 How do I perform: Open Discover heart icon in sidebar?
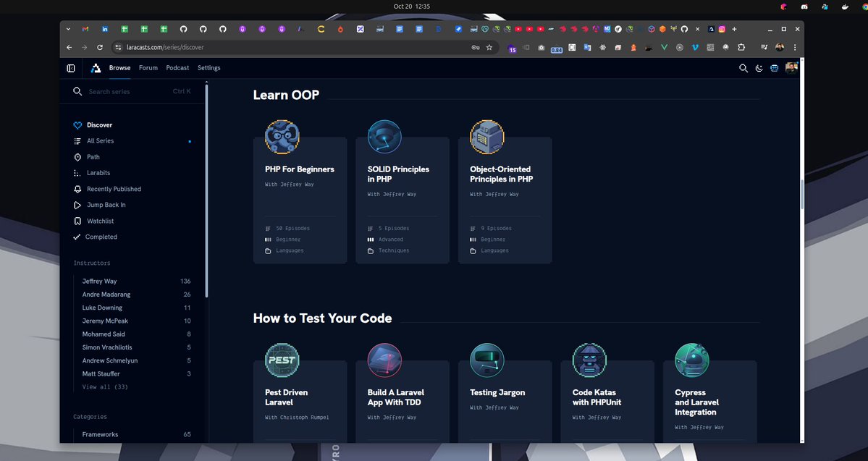point(77,125)
